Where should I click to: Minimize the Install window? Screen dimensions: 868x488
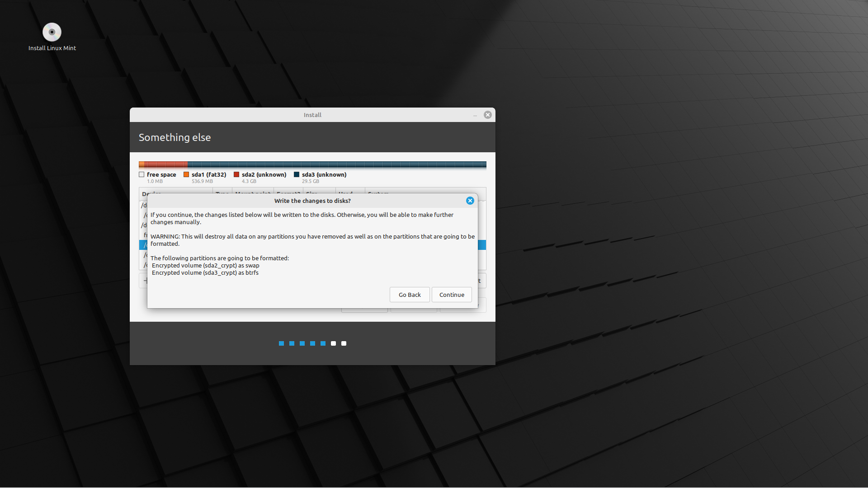[475, 115]
